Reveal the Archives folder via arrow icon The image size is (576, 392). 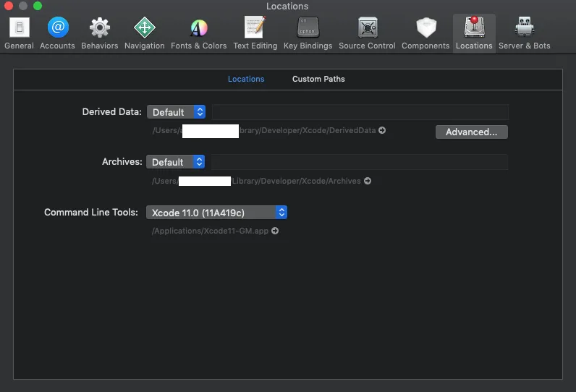[x=368, y=181]
